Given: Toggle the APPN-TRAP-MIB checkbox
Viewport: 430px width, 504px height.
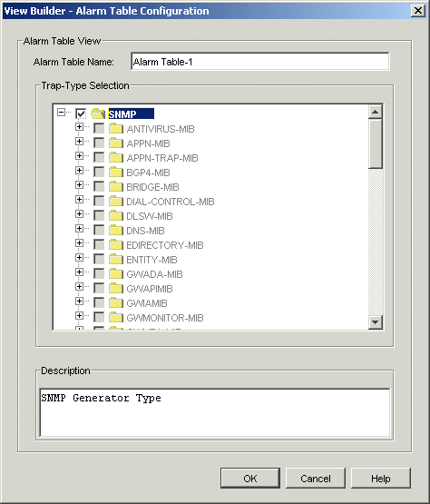Looking at the screenshot, I should tap(99, 157).
